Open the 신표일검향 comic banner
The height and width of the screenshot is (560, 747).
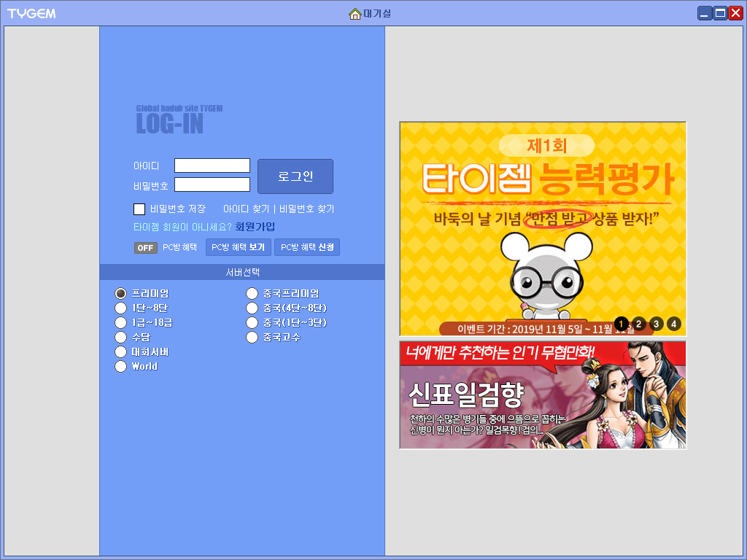click(543, 394)
